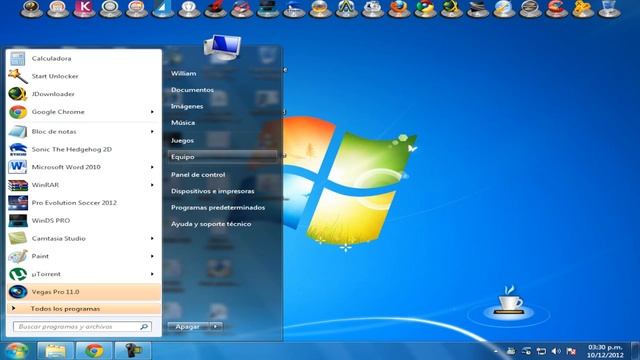640x360 pixels.
Task: Click the search magnifier icon in Start menu
Action: click(144, 327)
